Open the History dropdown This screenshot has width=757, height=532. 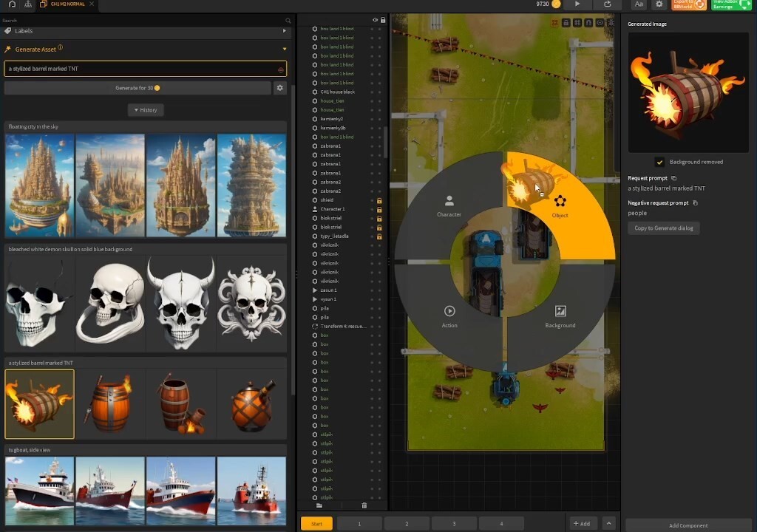[145, 110]
